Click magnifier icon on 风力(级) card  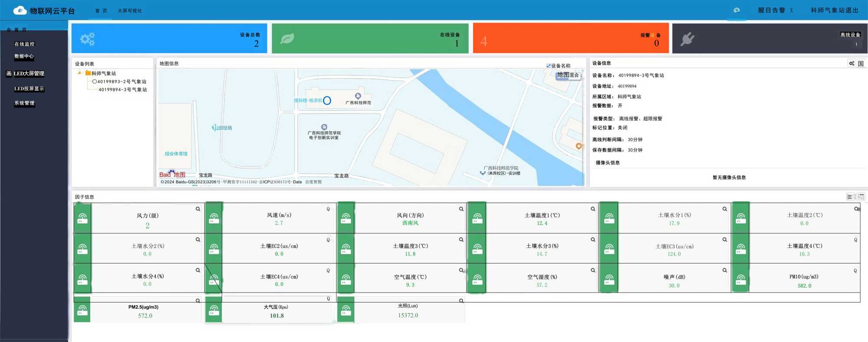pyautogui.click(x=198, y=209)
